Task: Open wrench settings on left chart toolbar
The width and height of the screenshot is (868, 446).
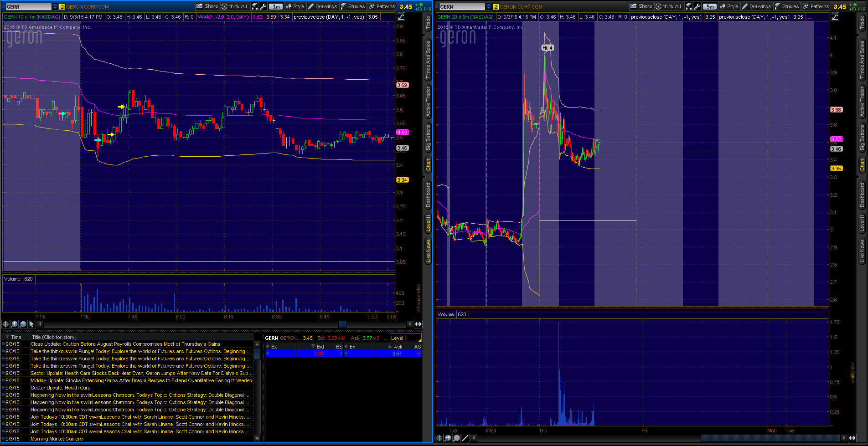Action: pos(263,6)
